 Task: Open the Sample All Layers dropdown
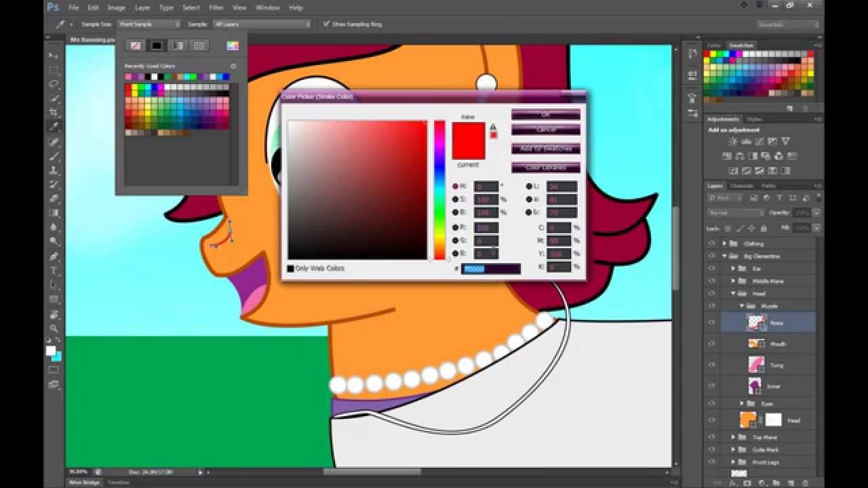[262, 24]
